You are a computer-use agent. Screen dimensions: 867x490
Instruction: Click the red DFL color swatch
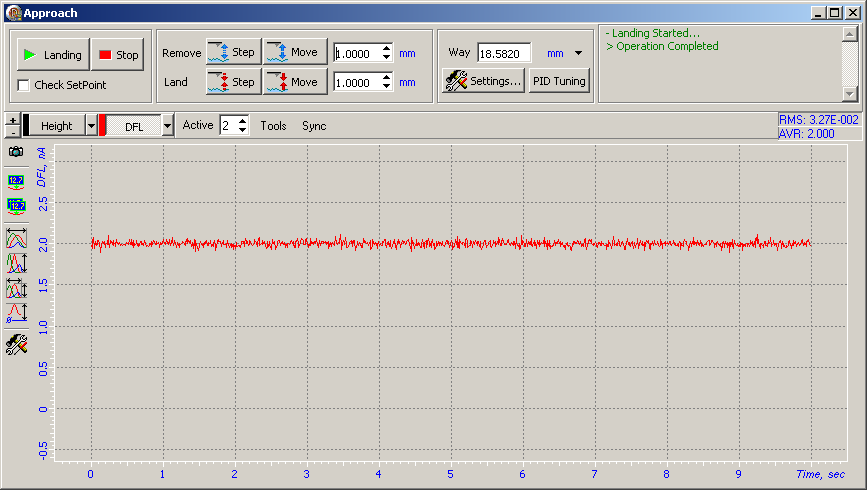pos(102,126)
